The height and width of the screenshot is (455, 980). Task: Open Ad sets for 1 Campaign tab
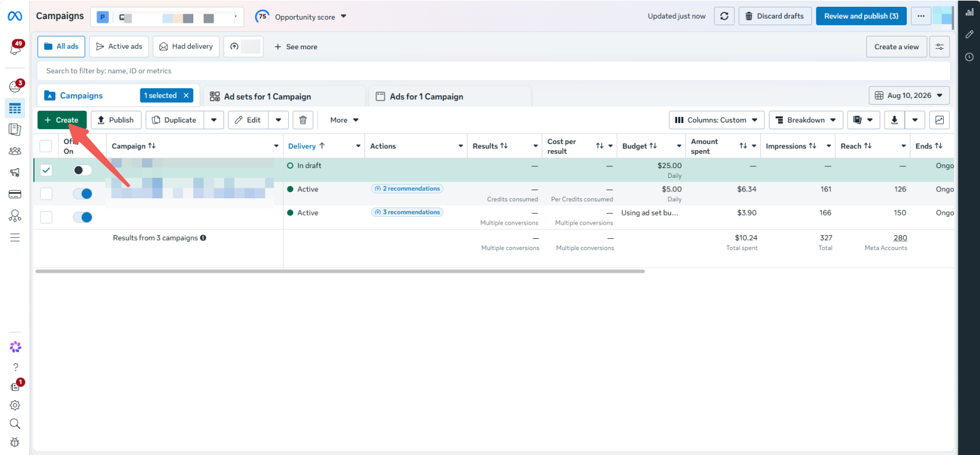click(x=284, y=97)
